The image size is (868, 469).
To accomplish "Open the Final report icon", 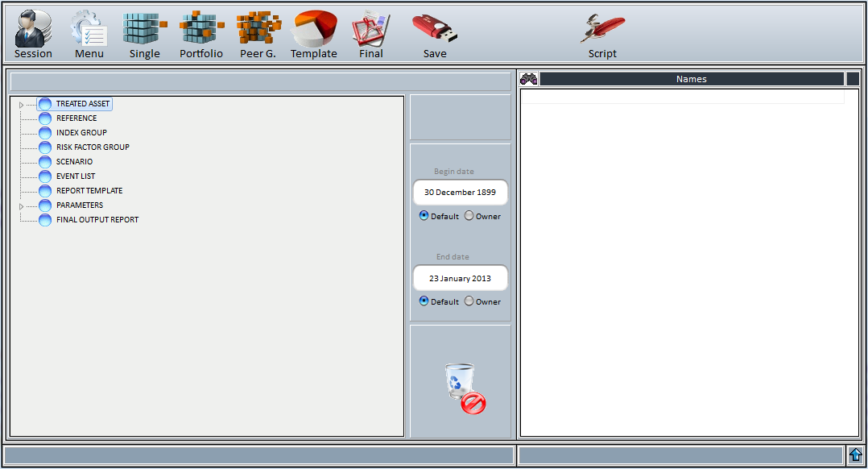I will 371,29.
